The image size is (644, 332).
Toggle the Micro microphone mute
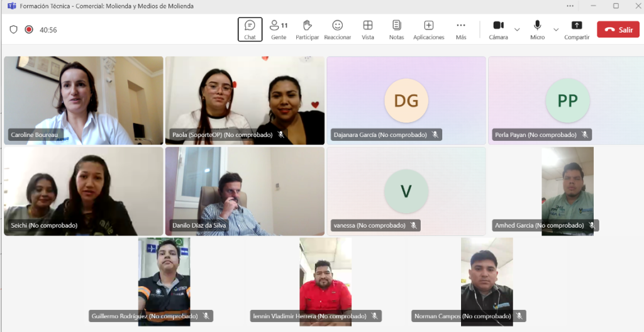(537, 29)
